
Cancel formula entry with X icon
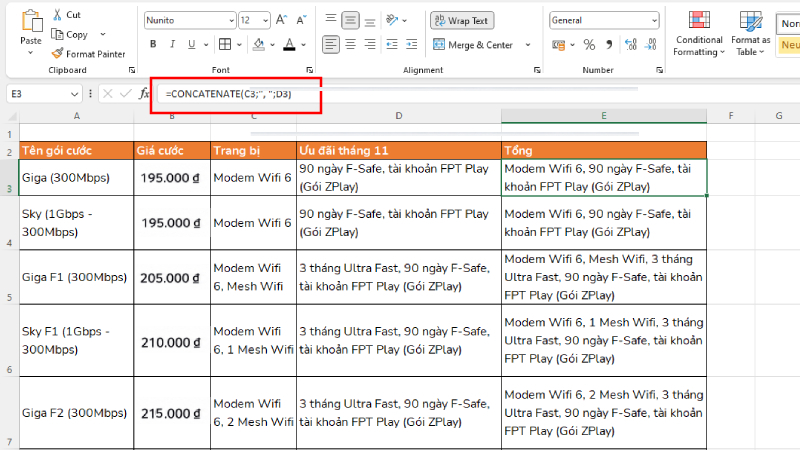coord(107,94)
